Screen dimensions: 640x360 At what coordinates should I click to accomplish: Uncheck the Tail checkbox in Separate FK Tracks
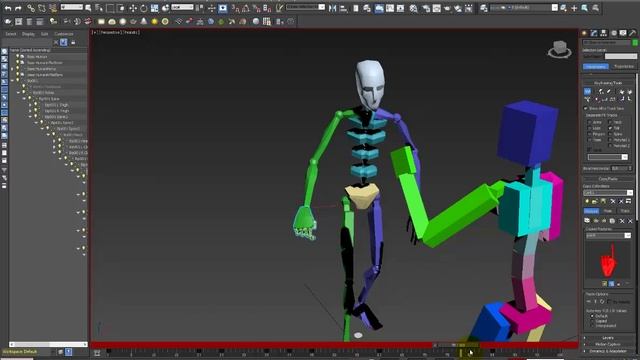(x=610, y=128)
